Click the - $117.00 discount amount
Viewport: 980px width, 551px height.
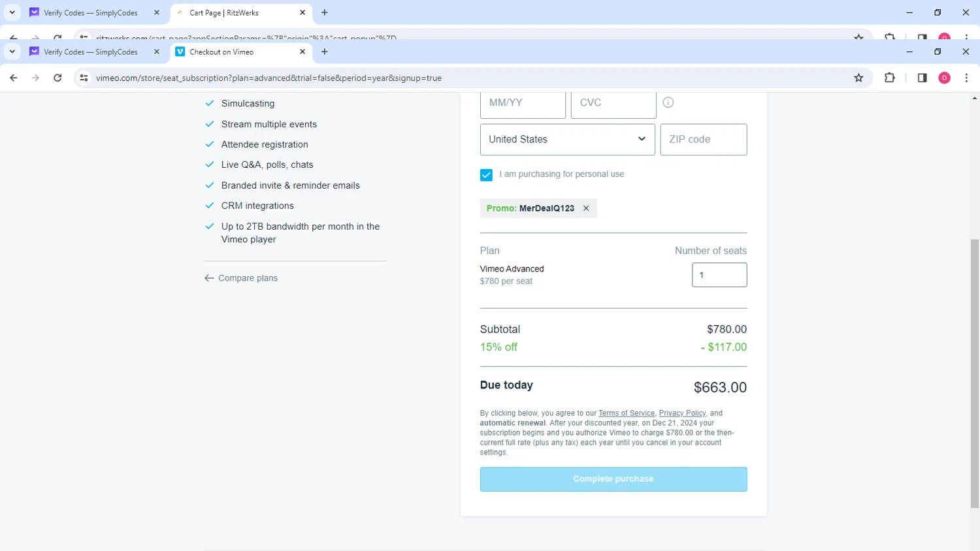(724, 347)
